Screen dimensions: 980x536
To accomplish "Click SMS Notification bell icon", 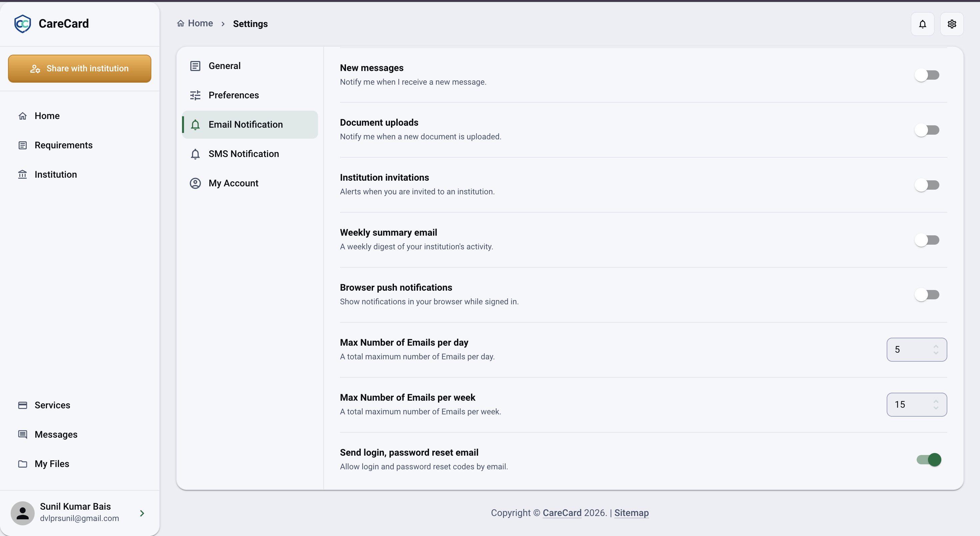I will coord(195,154).
